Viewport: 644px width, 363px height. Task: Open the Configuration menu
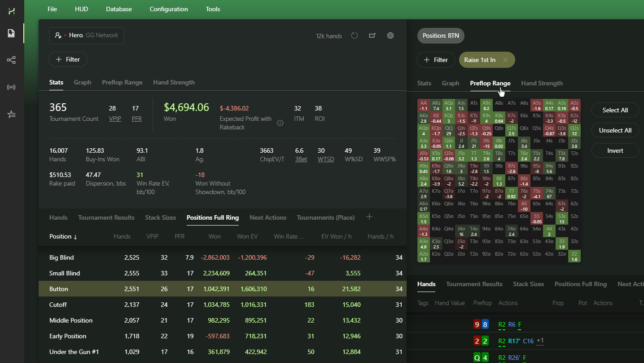click(x=169, y=9)
